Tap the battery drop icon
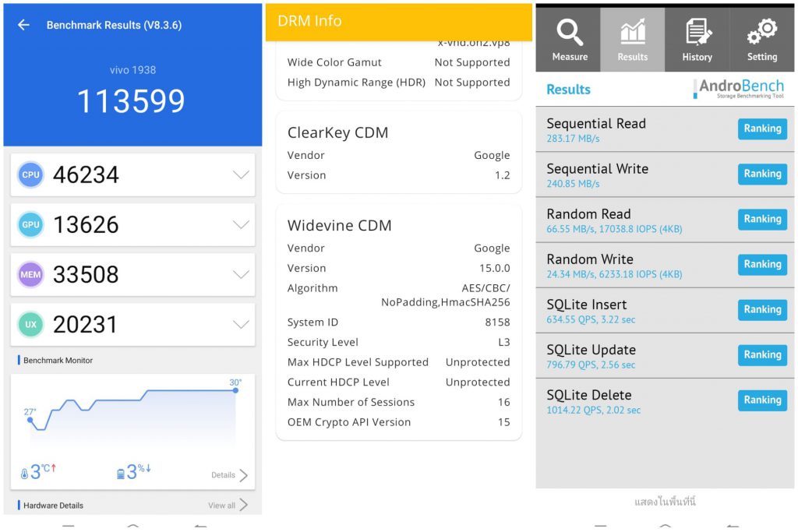Image resolution: width=798 pixels, height=532 pixels. 121,474
